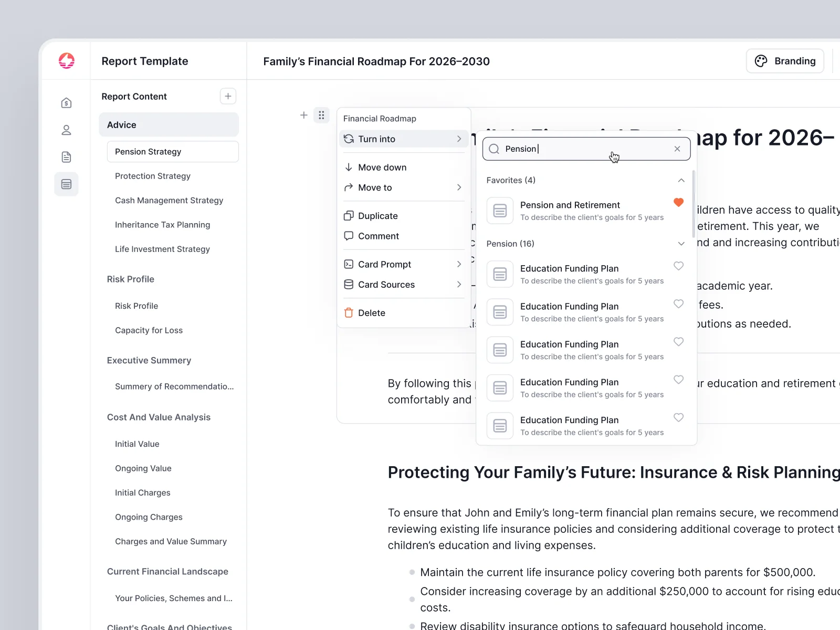This screenshot has height=630, width=840.
Task: Open the Card Prompt submenu
Action: tap(403, 265)
